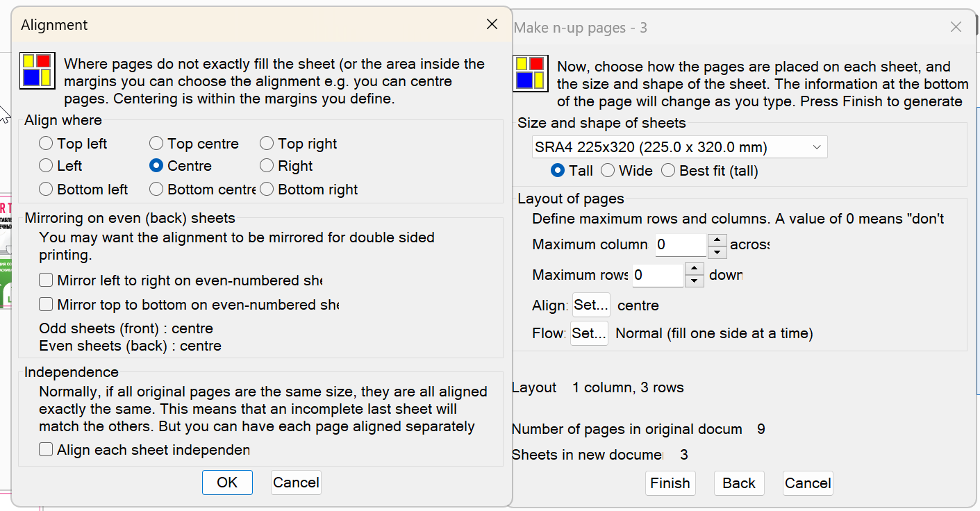Decrease Maximum rows with down arrow
The image size is (980, 511).
pyautogui.click(x=694, y=281)
